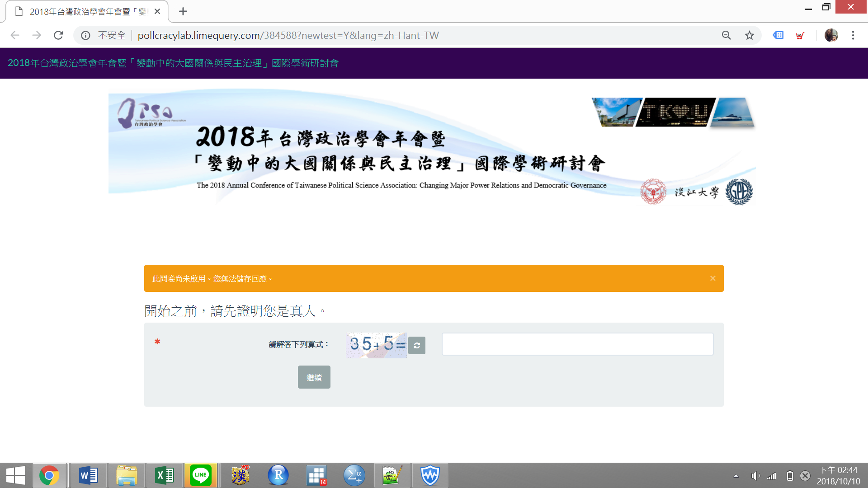Open the Chrome three-dot menu
The image size is (868, 488).
pyautogui.click(x=853, y=35)
